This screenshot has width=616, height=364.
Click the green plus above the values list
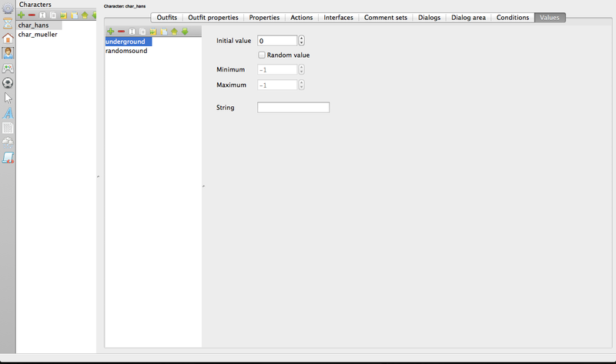(111, 32)
